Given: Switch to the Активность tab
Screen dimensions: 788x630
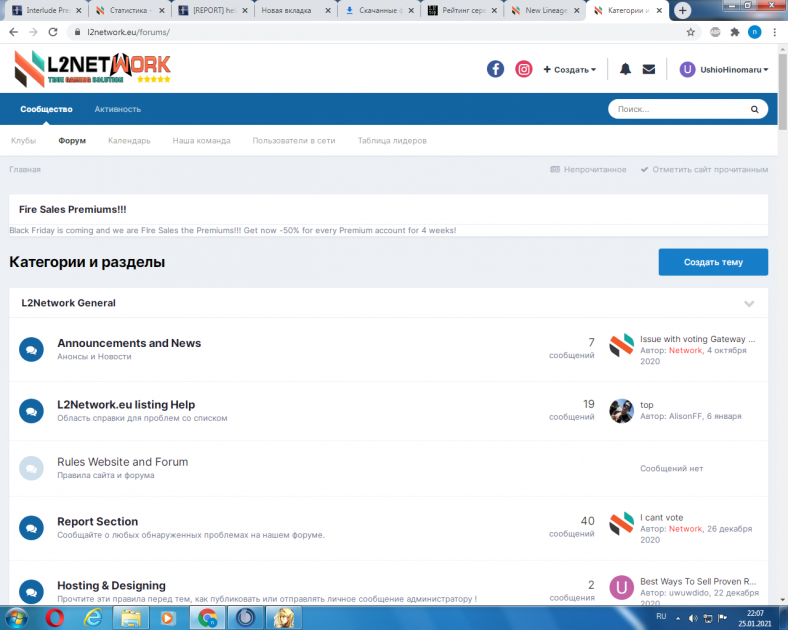Looking at the screenshot, I should click(x=118, y=109).
